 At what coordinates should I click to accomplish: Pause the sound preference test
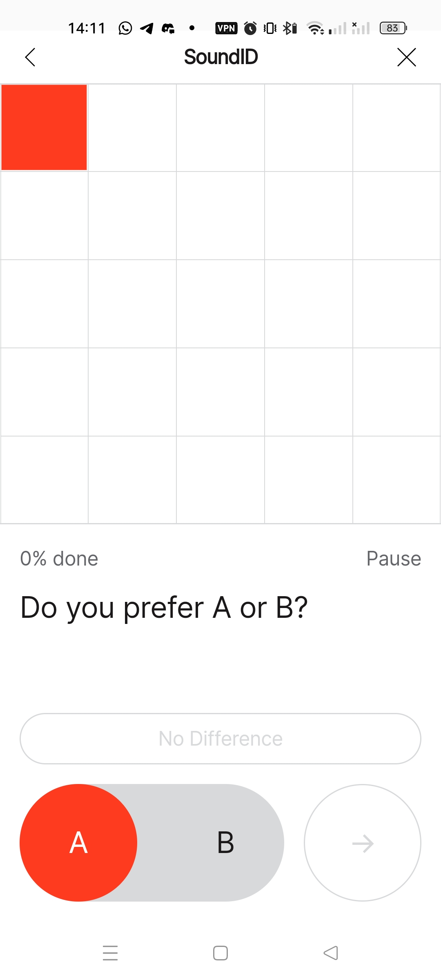coord(394,558)
